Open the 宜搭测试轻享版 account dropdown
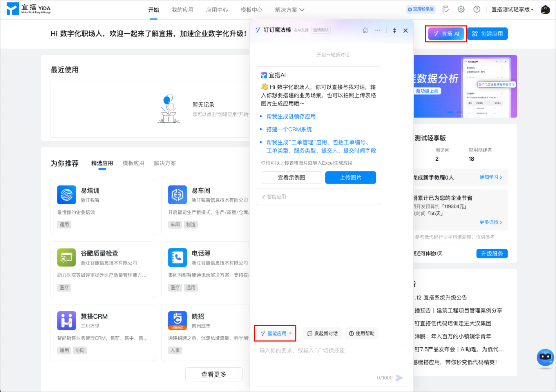 [x=512, y=9]
